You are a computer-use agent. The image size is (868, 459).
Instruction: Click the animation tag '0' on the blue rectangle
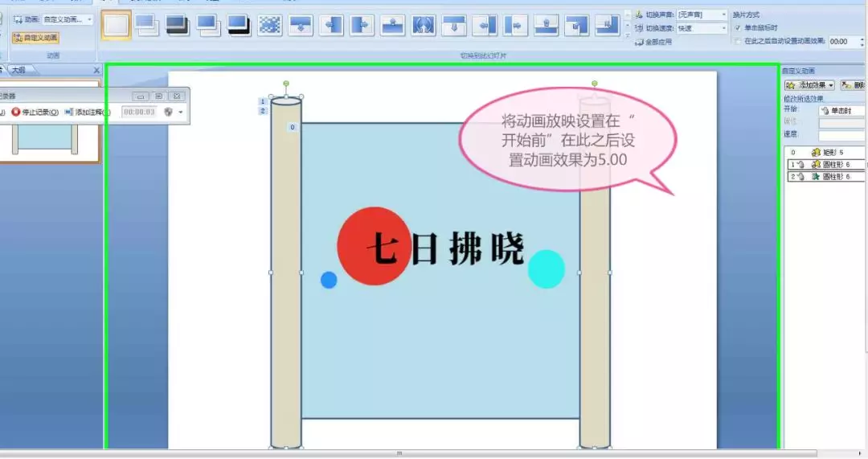(x=293, y=127)
